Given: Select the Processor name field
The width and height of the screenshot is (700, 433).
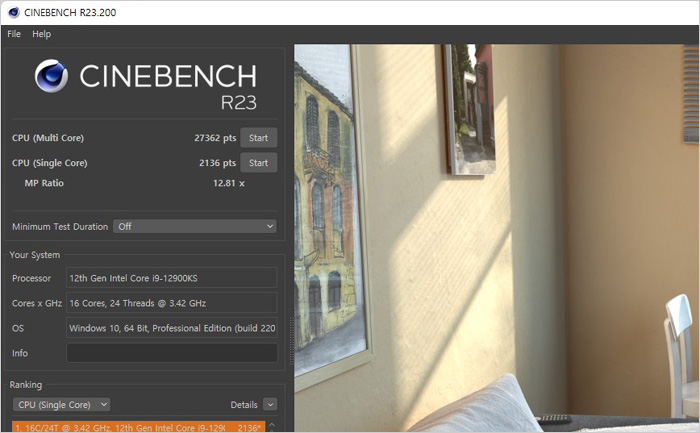Looking at the screenshot, I should [172, 278].
